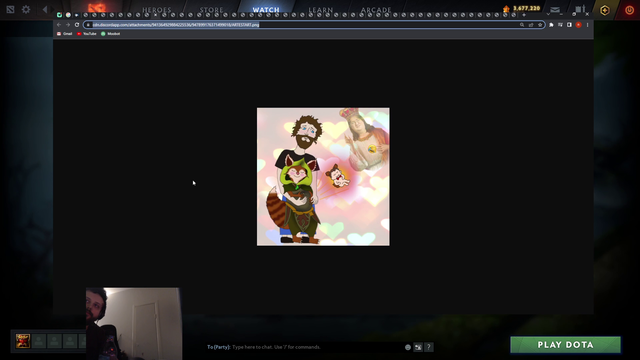Expand the browser tab search chevron

tap(548, 15)
